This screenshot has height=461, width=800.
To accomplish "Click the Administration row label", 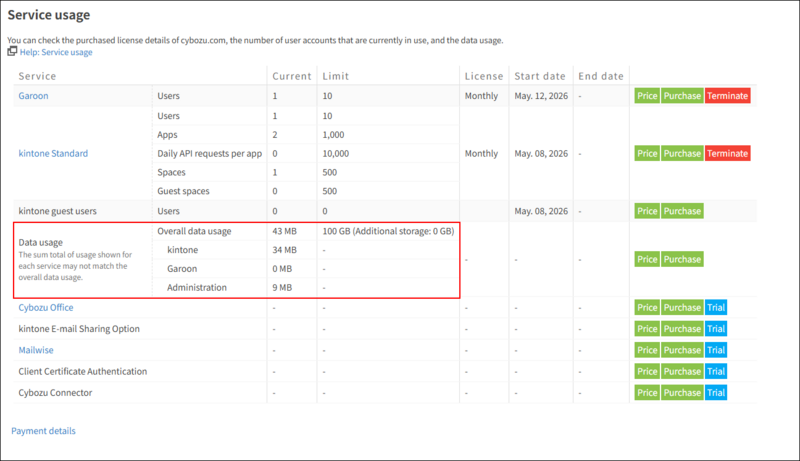I will coord(197,288).
